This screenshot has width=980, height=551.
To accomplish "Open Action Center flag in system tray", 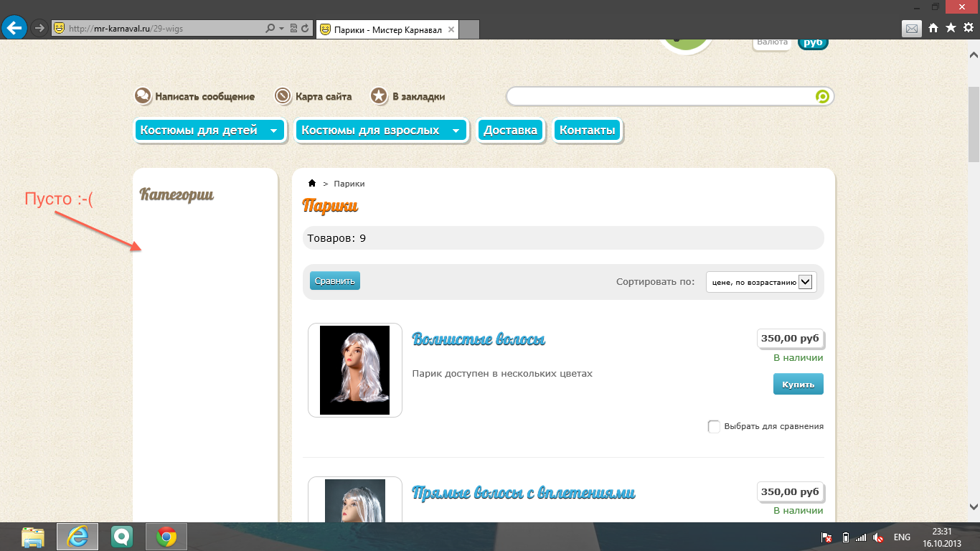I will 826,537.
